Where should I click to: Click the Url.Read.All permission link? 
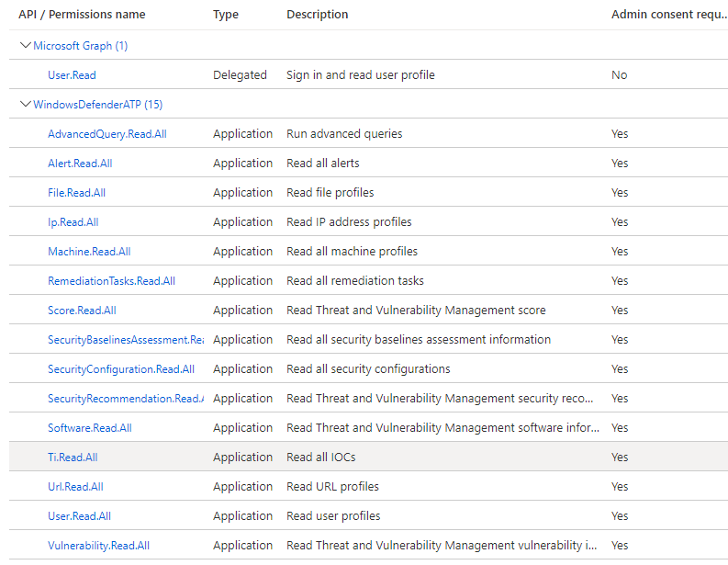click(75, 487)
